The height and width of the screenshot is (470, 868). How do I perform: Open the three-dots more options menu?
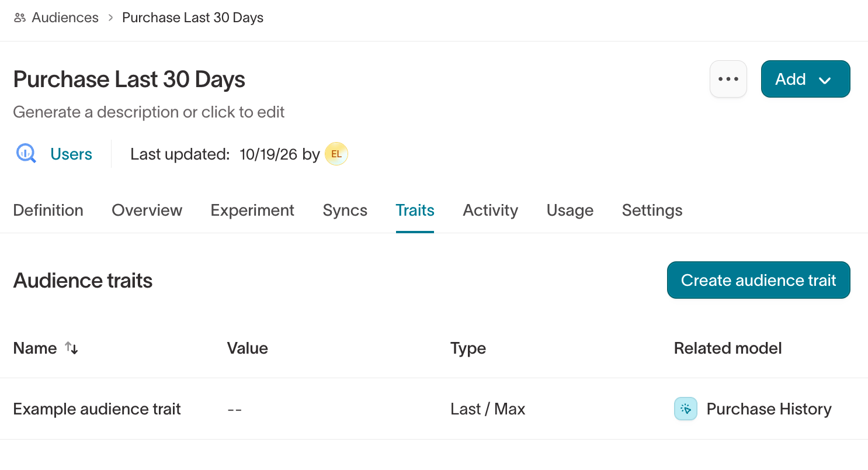point(728,79)
